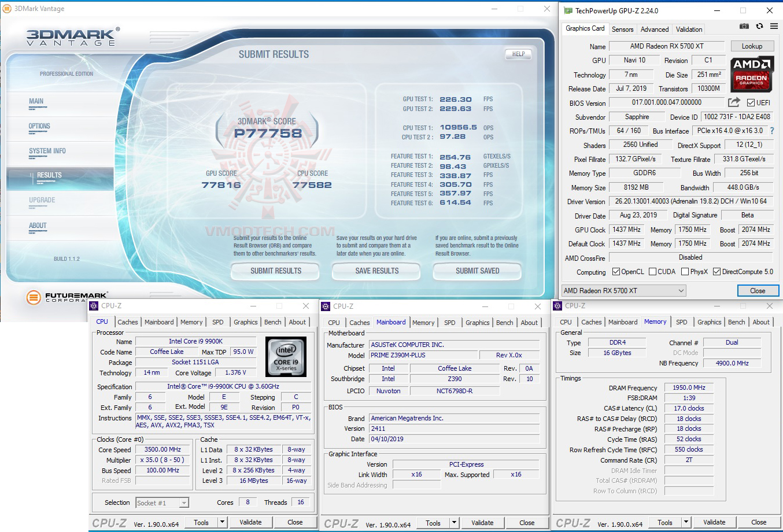Viewport: 783px width, 532px height.
Task: Toggle the UEFI checkbox
Action: coord(751,103)
